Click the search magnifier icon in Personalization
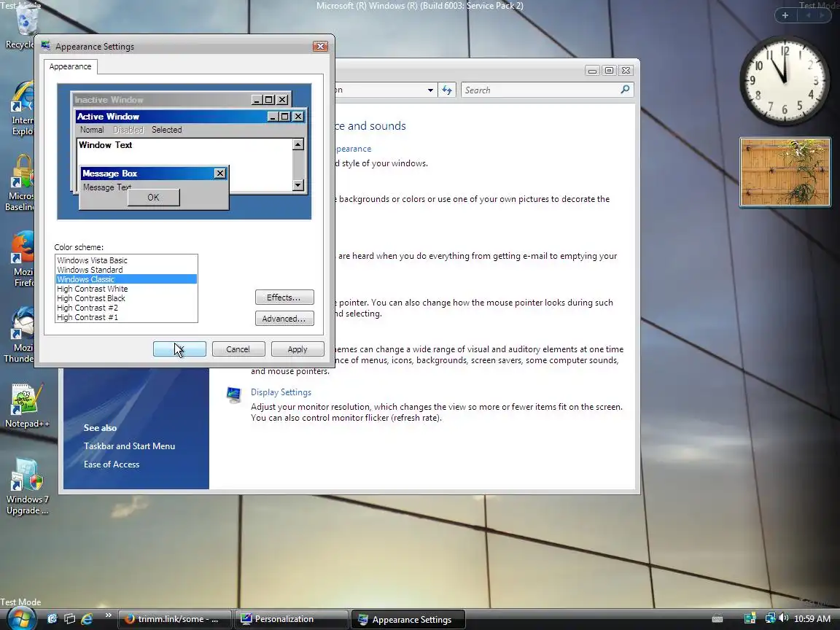 tap(625, 90)
